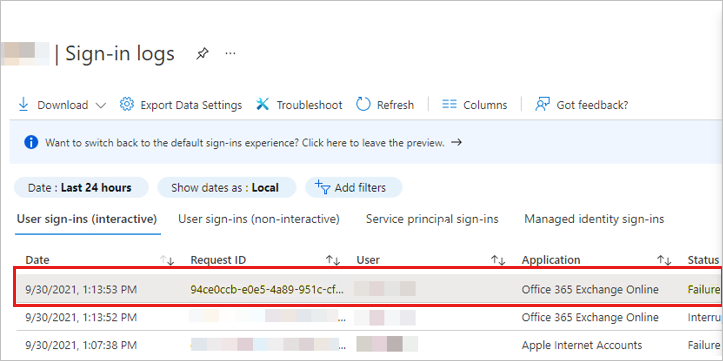Click the Got feedback person icon
The width and height of the screenshot is (723, 361).
pos(542,105)
